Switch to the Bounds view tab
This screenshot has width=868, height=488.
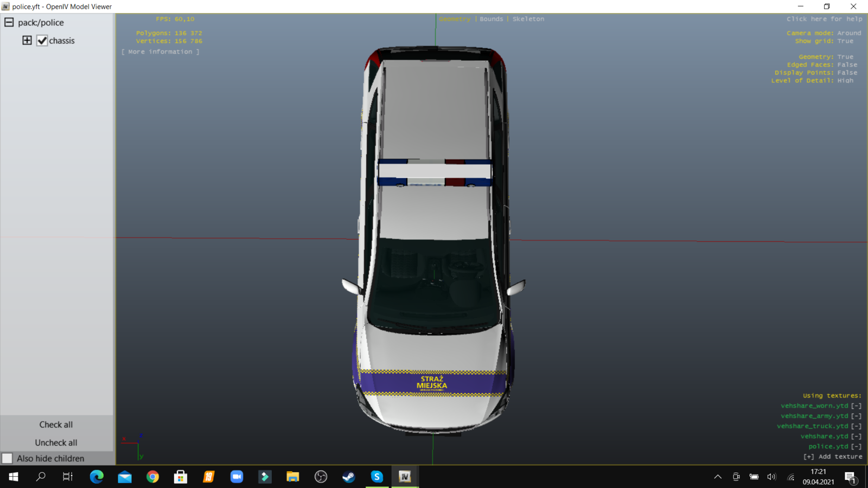click(491, 19)
